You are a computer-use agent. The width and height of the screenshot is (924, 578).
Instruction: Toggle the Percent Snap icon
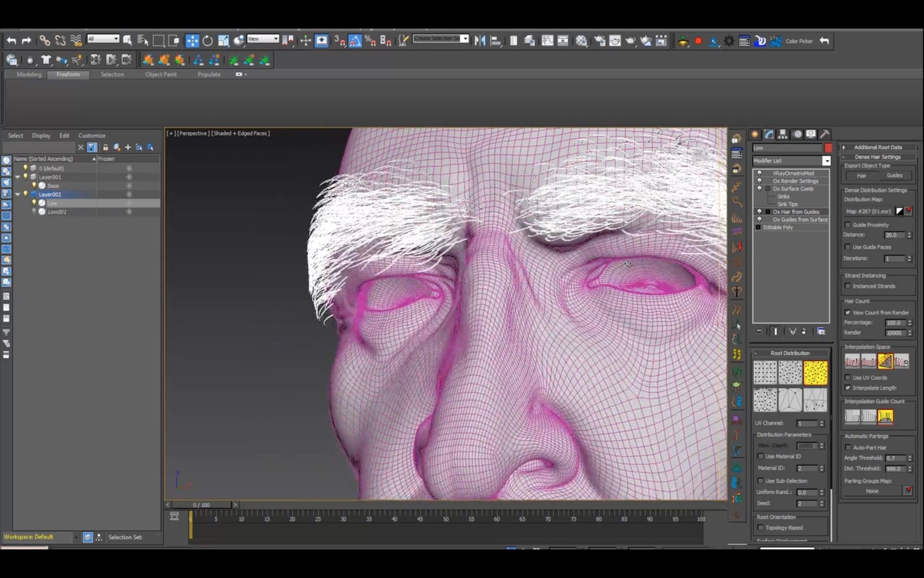[x=370, y=41]
